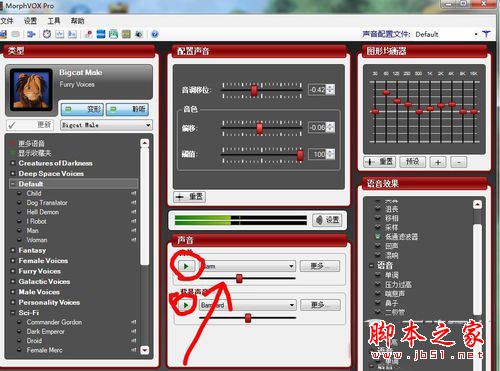
Task: Select the Dog Translator voice
Action: coord(47,203)
